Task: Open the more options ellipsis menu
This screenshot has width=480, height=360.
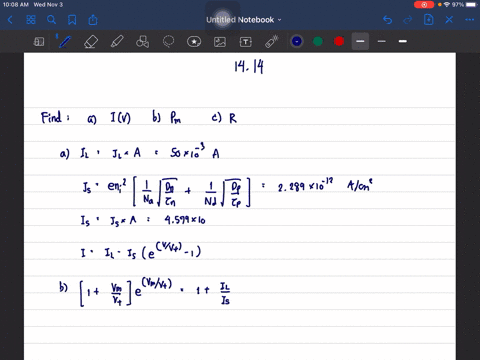Action: point(470,20)
